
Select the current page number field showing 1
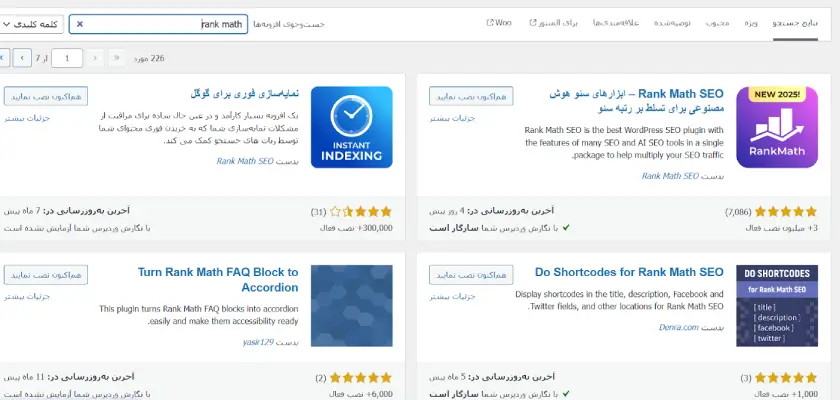tap(67, 58)
